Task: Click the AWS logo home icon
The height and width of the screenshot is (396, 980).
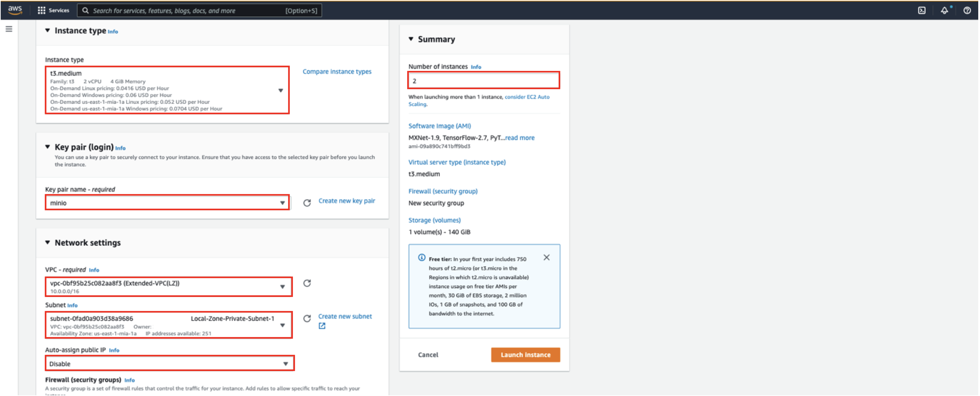Action: pos(15,10)
